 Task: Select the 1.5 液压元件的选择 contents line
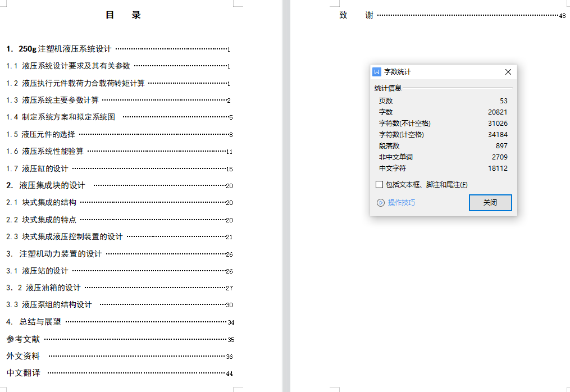pos(40,135)
